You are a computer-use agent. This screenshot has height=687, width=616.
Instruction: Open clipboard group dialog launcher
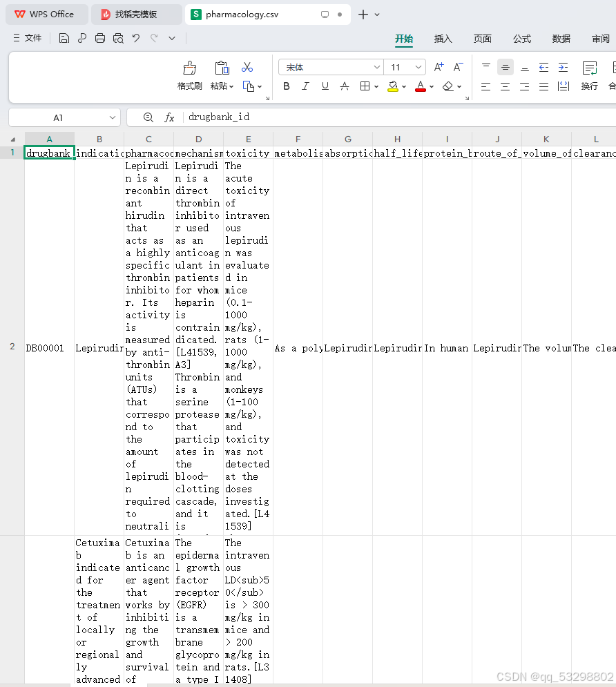click(x=267, y=98)
